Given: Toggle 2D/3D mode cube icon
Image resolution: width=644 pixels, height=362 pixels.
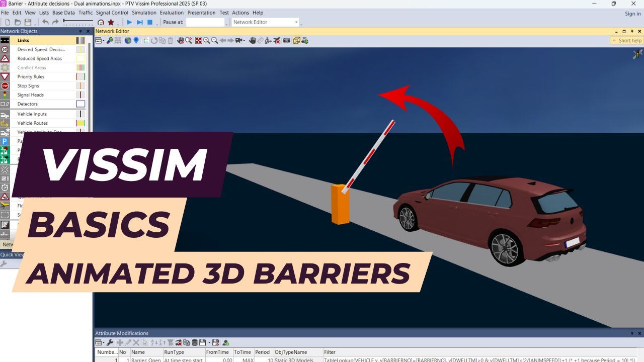Looking at the screenshot, I should pyautogui.click(x=296, y=41).
